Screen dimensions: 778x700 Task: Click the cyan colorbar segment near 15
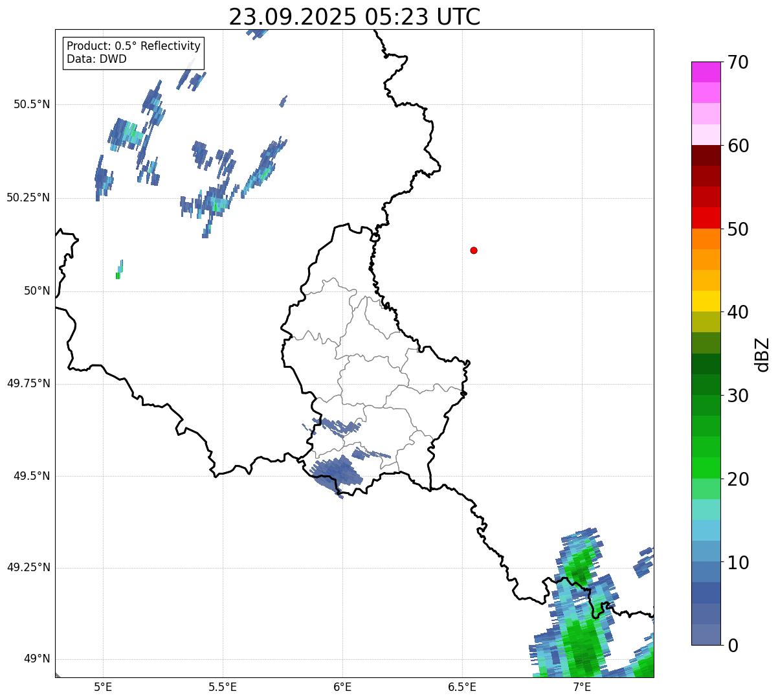(706, 530)
